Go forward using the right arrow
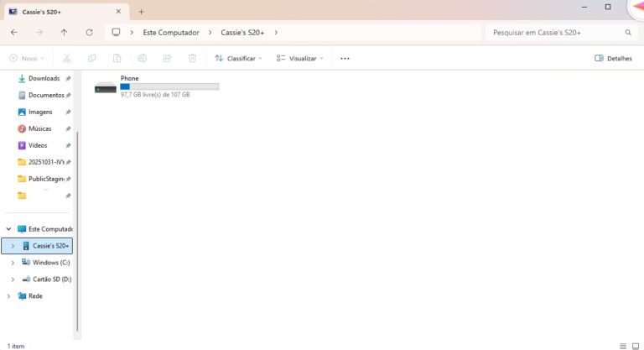This screenshot has height=350, width=644. (39, 33)
